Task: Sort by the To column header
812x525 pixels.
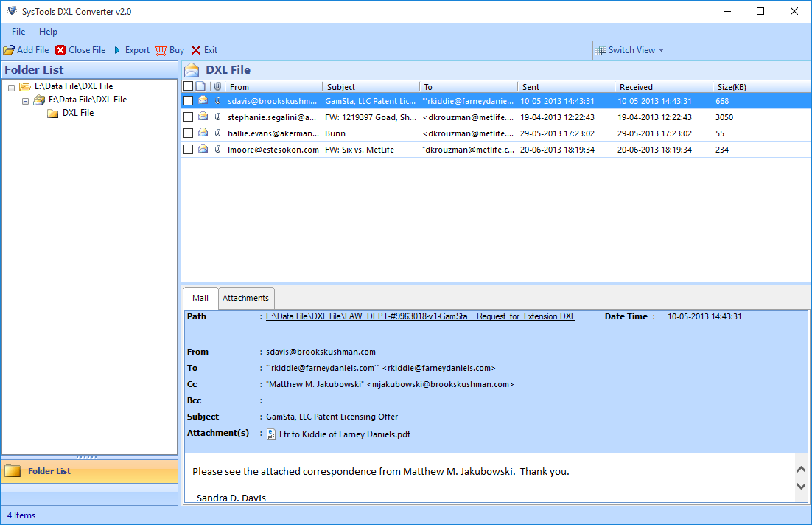Action: (x=469, y=86)
